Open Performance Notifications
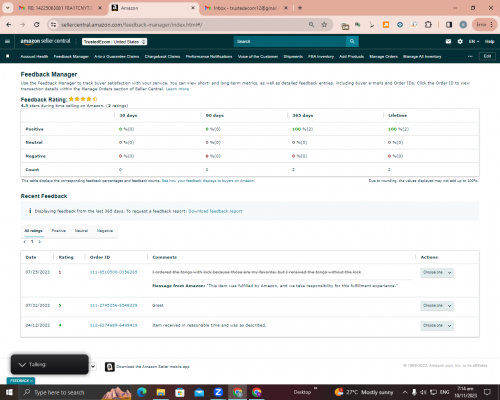 pyautogui.click(x=209, y=57)
